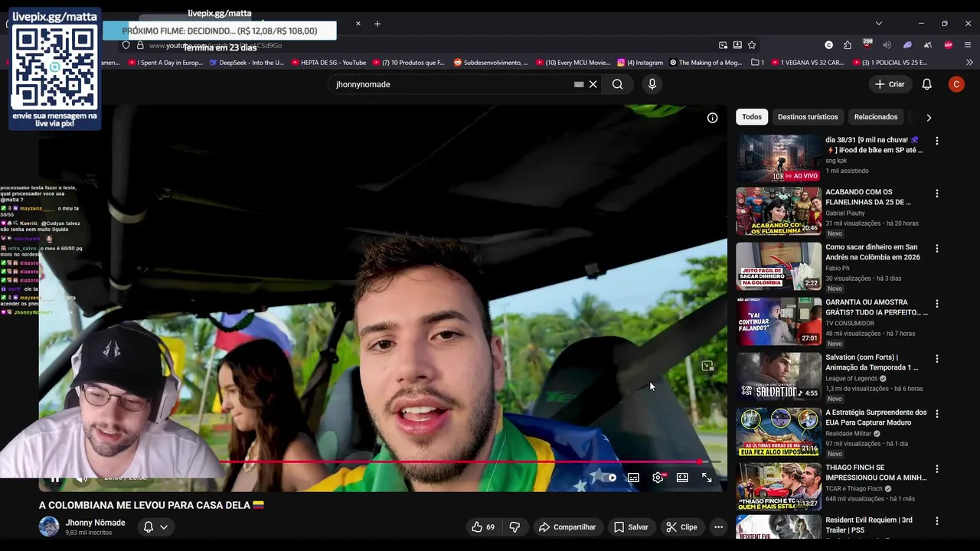Image resolution: width=980 pixels, height=551 pixels.
Task: Open notification preferences dropdown for Jhonny Nômade
Action: [x=155, y=527]
